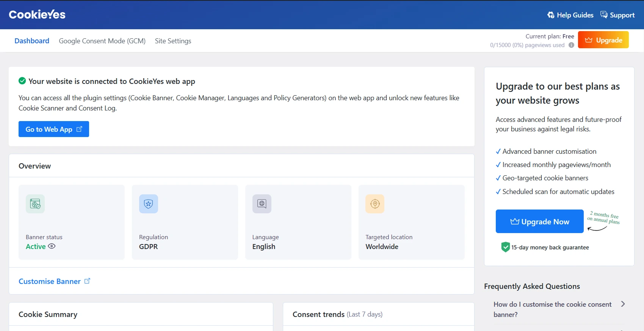
Task: Click Active banner status text
Action: 36,246
